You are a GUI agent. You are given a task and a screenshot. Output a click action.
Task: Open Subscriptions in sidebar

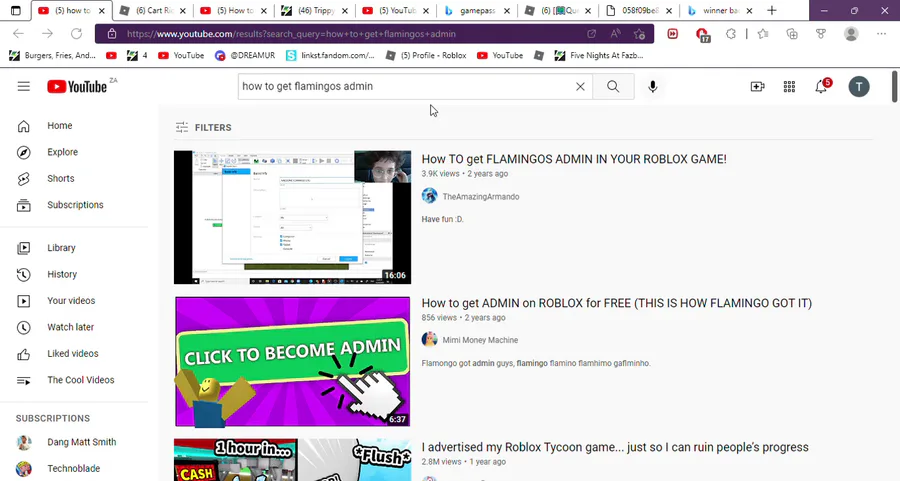(74, 205)
